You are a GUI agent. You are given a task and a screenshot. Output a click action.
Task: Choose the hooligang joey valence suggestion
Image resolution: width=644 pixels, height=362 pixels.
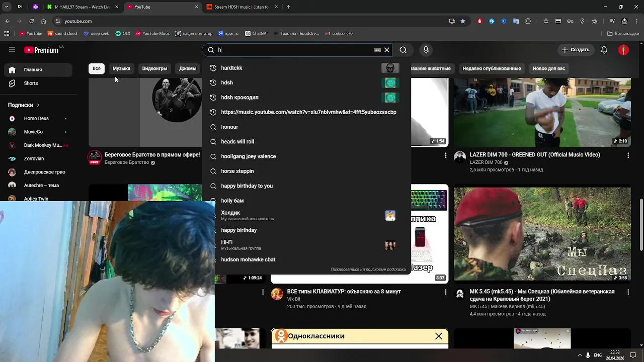(306, 156)
